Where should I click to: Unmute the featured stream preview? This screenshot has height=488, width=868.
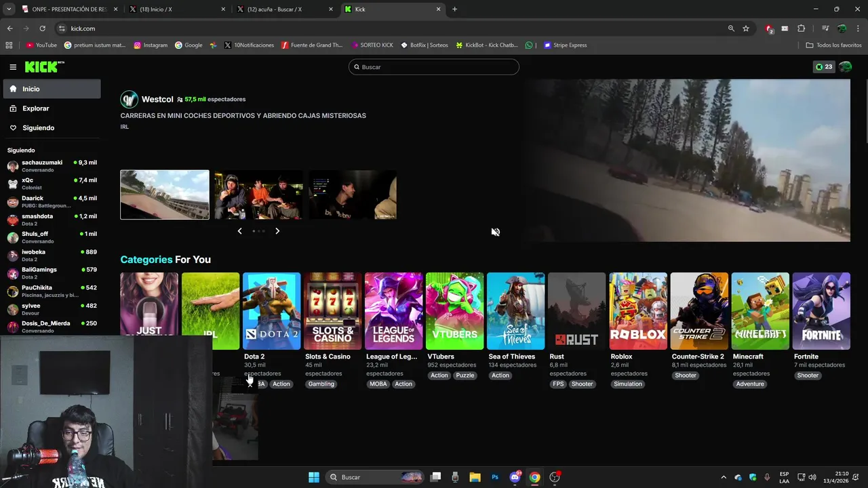(496, 232)
